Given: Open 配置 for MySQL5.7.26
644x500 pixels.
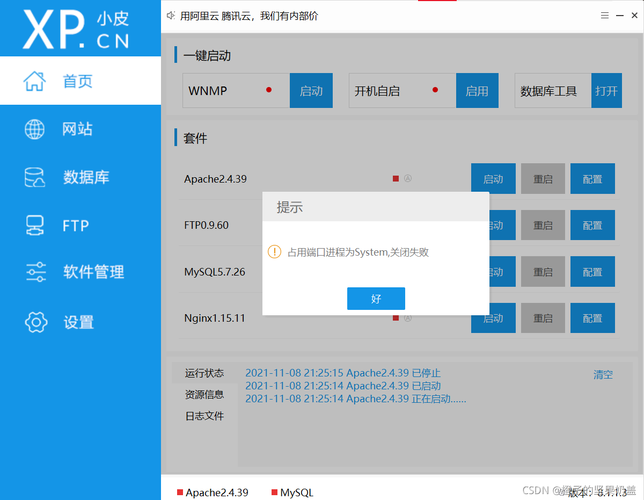Looking at the screenshot, I should 592,272.
